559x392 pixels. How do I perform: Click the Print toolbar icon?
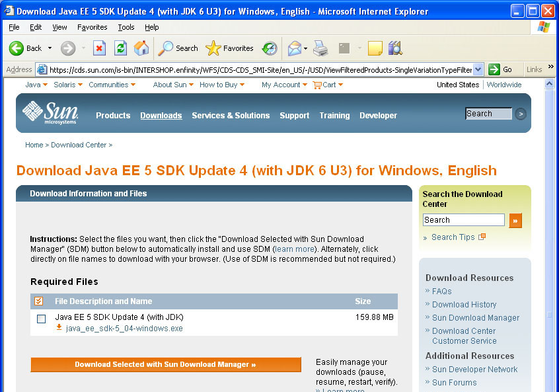pos(320,48)
